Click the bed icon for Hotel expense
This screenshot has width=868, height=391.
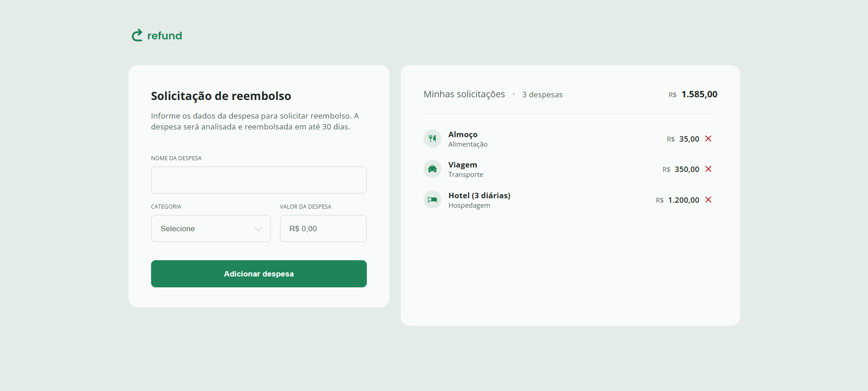click(x=432, y=200)
